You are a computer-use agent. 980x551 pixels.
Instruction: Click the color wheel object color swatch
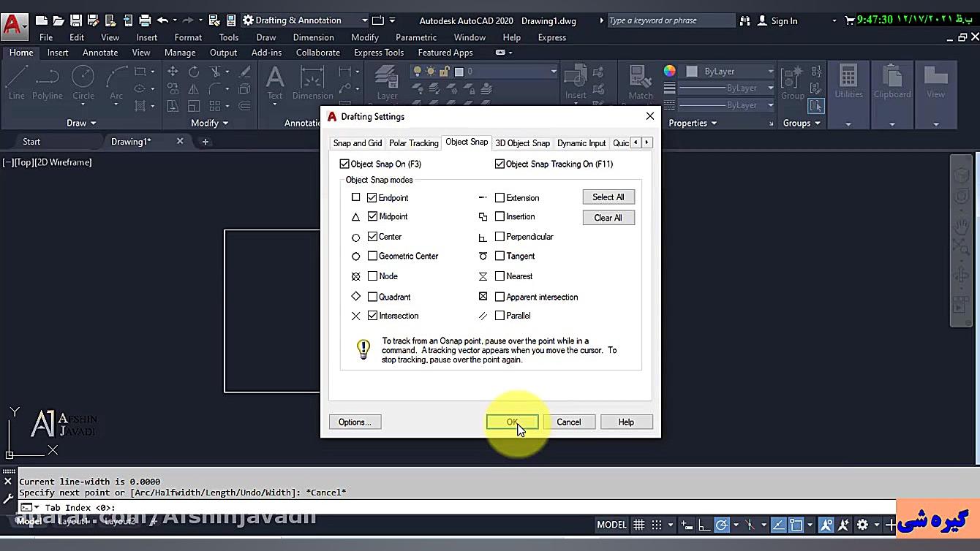(669, 71)
